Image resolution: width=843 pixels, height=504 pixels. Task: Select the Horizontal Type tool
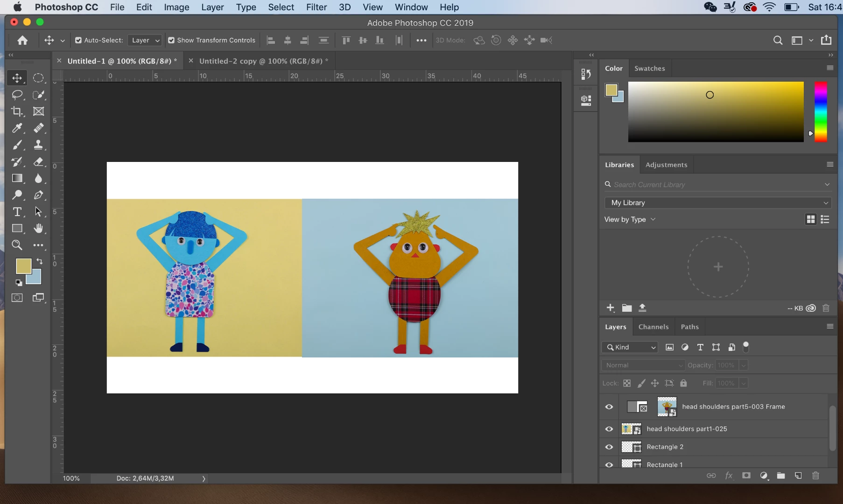point(17,212)
